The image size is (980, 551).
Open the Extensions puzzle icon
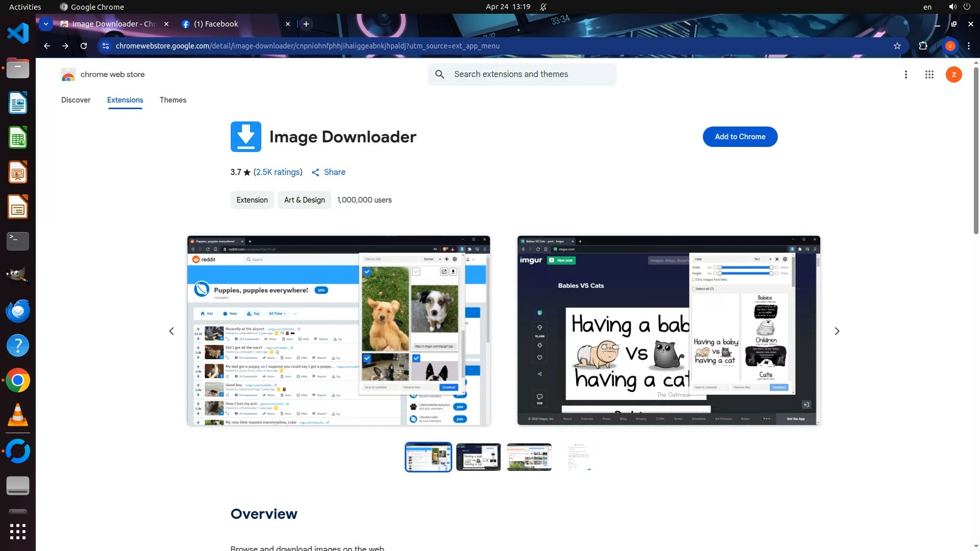[x=923, y=46]
